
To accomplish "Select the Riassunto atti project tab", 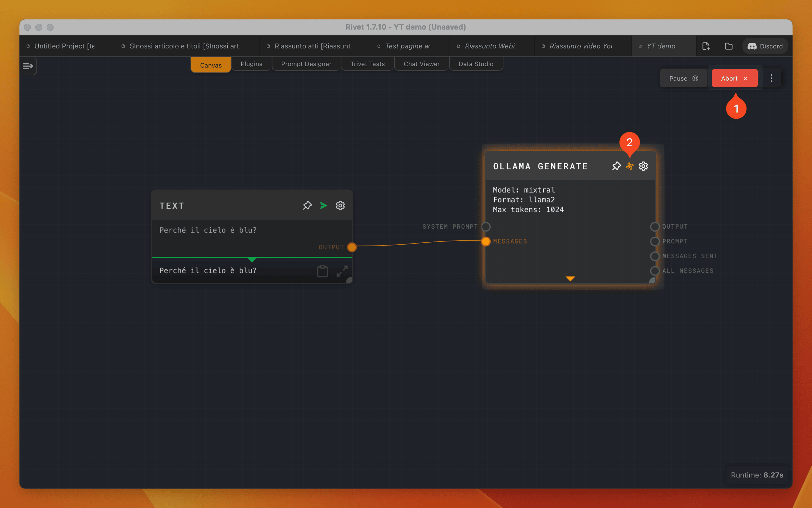I will click(314, 46).
